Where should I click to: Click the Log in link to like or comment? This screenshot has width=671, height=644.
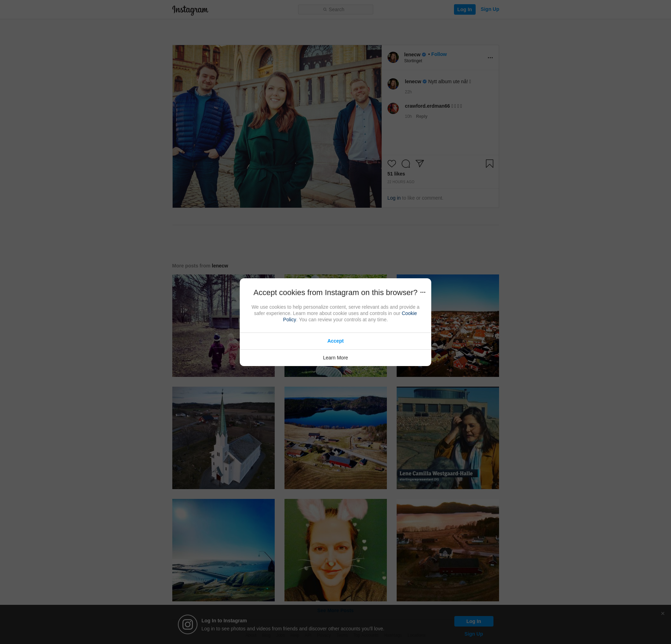point(394,198)
